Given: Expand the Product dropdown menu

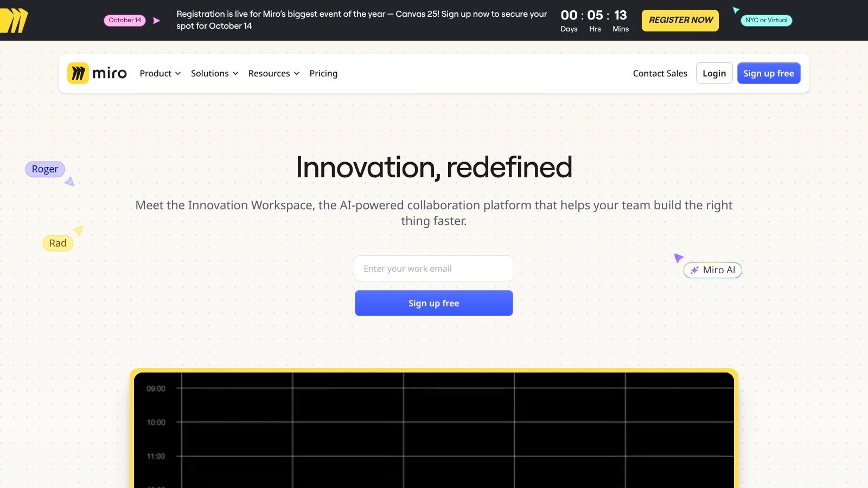Looking at the screenshot, I should pos(160,73).
